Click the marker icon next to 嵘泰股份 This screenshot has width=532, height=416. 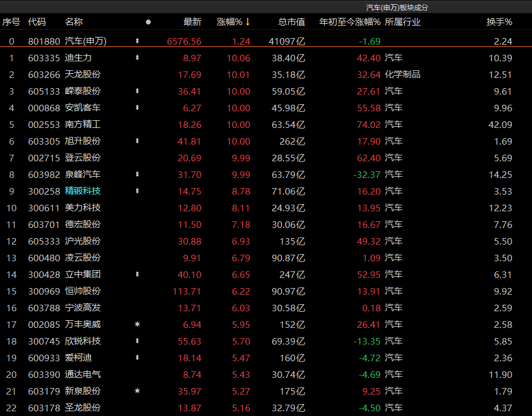click(x=138, y=91)
